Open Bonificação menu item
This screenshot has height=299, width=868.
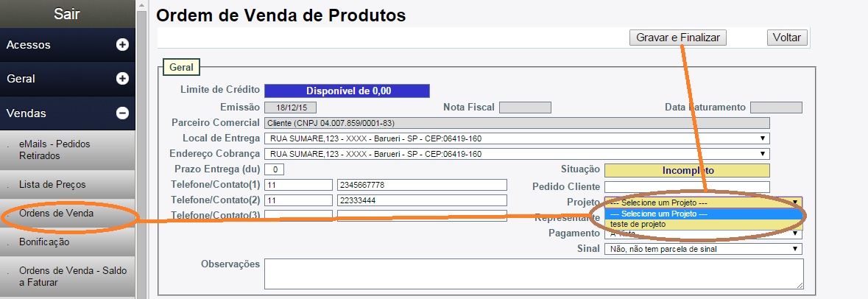(x=44, y=242)
